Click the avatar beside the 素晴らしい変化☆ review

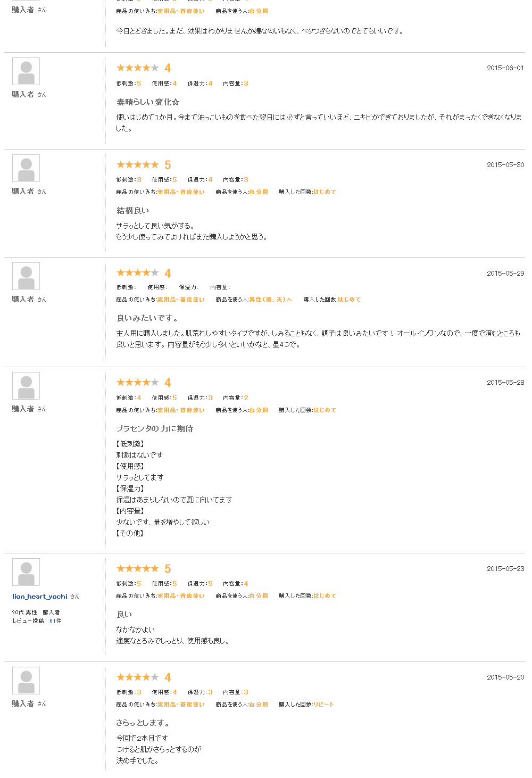pos(26,71)
